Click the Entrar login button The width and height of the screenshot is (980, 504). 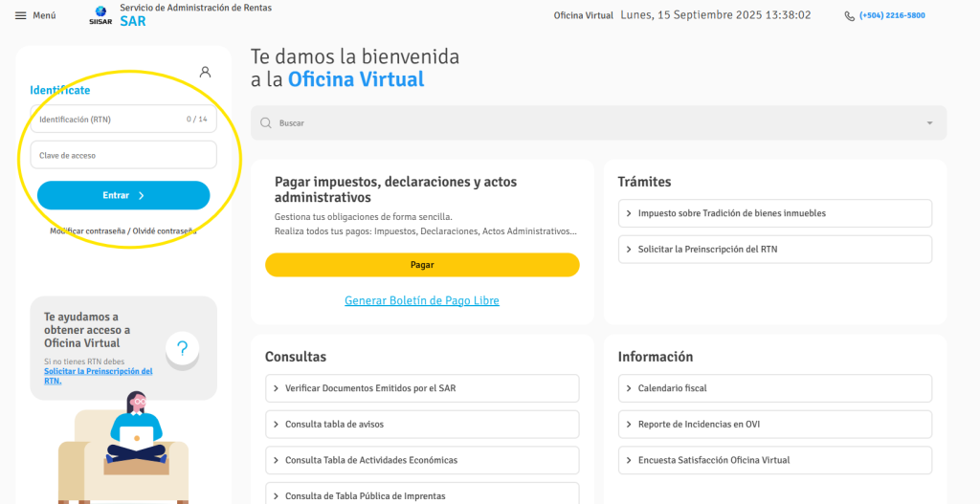(123, 195)
